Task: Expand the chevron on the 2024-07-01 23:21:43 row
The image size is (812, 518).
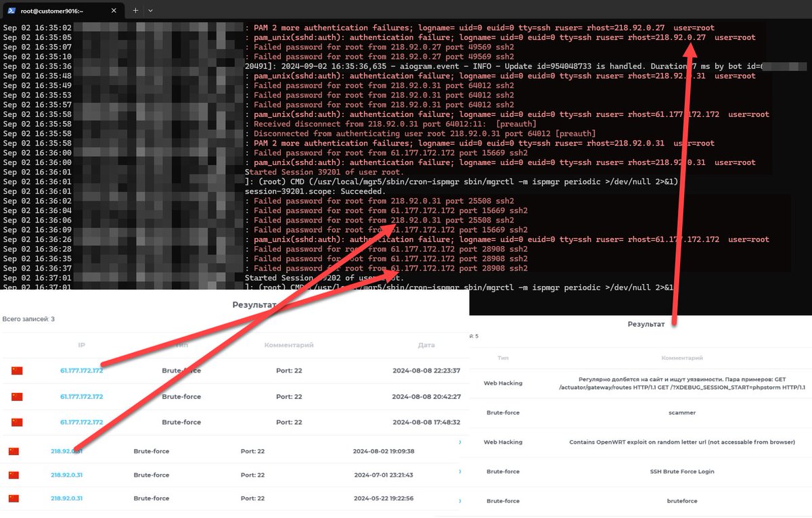Action: tap(460, 472)
